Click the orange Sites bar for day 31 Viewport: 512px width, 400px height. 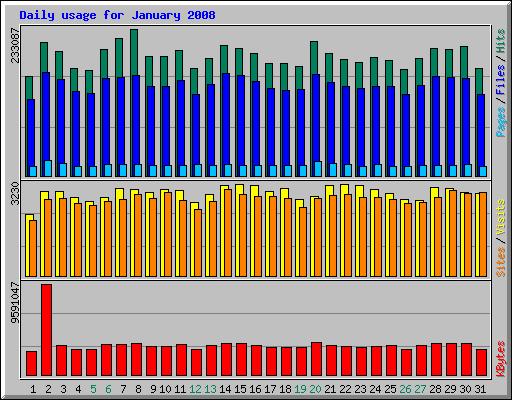(x=483, y=234)
